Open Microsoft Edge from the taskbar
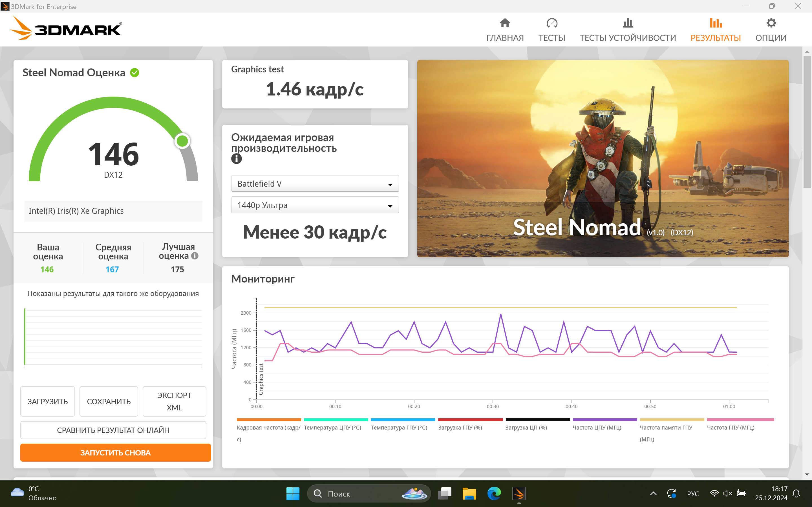The width and height of the screenshot is (812, 507). 494,493
